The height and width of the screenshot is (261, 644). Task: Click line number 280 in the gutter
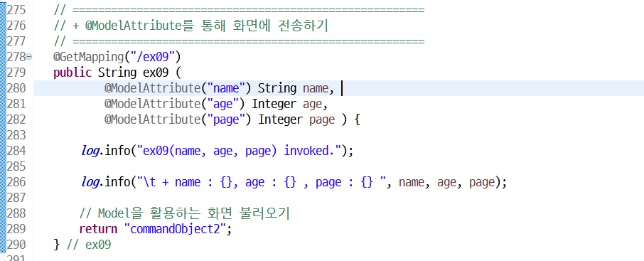(16, 88)
